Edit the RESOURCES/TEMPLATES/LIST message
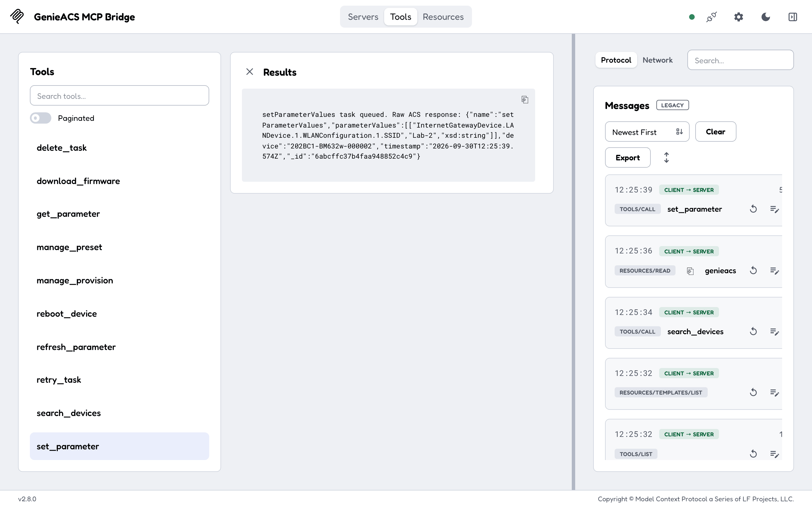 point(775,392)
